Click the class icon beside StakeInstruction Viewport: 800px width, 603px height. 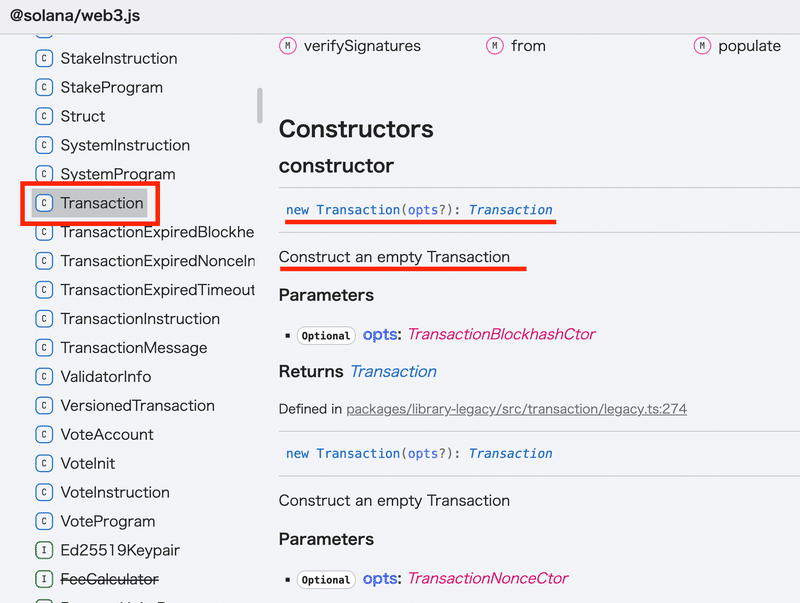[44, 59]
